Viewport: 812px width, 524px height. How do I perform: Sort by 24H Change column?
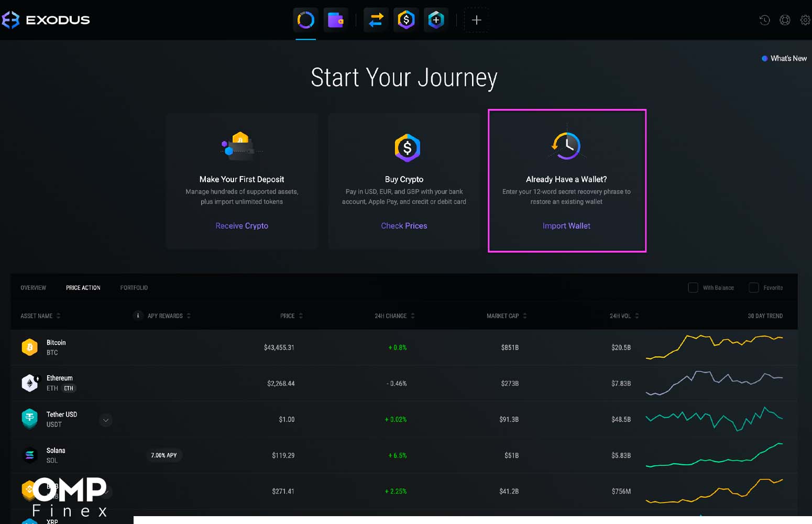coord(394,316)
